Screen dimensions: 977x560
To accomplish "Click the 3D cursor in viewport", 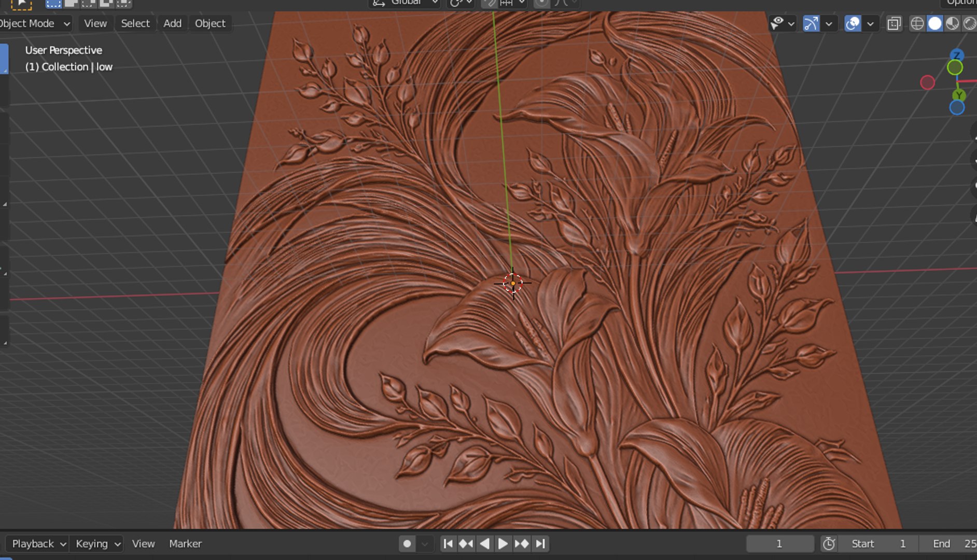I will [x=512, y=283].
